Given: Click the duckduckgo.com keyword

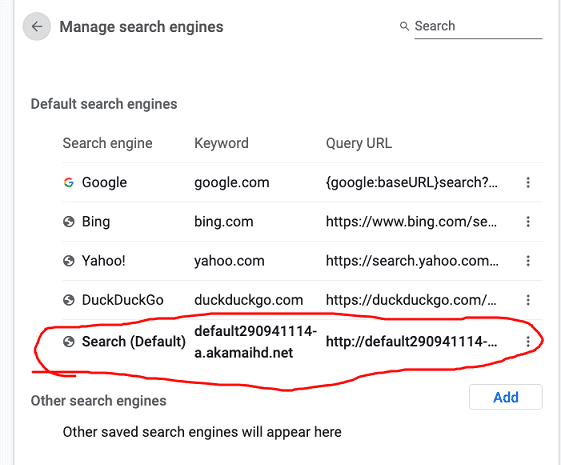Looking at the screenshot, I should (248, 300).
